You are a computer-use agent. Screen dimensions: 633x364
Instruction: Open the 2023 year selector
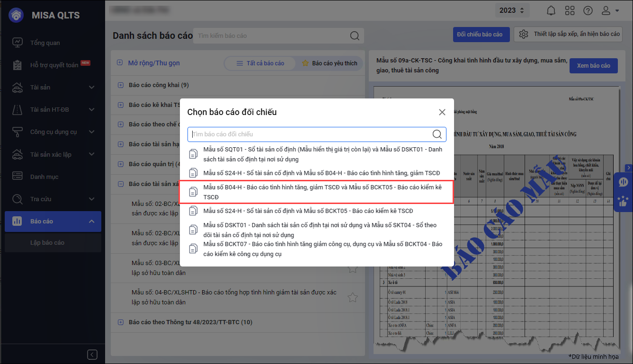coord(512,10)
